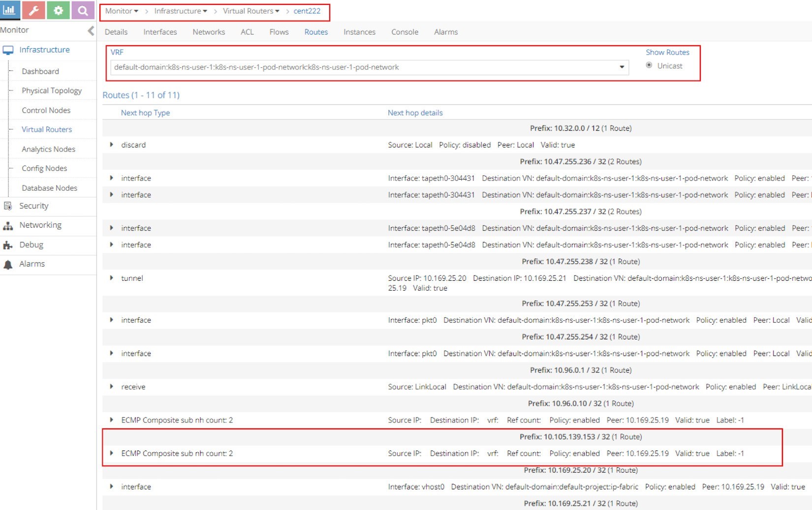Switch to the Details tab
Screen dimensions: 812x510
pos(116,32)
